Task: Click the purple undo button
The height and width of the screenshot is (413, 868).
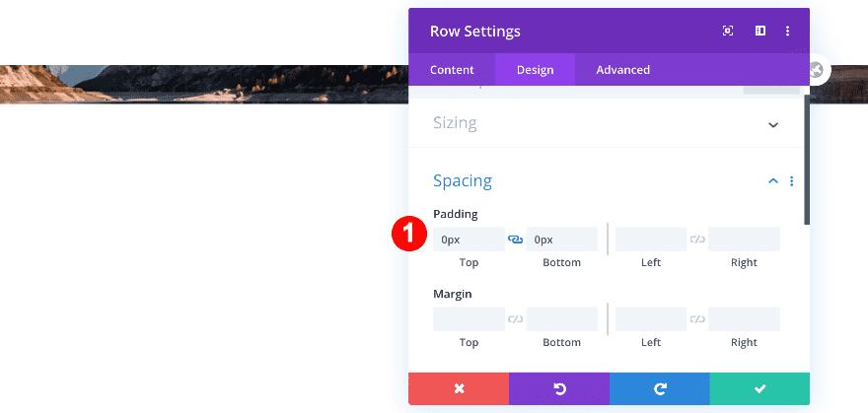Action: (x=559, y=388)
